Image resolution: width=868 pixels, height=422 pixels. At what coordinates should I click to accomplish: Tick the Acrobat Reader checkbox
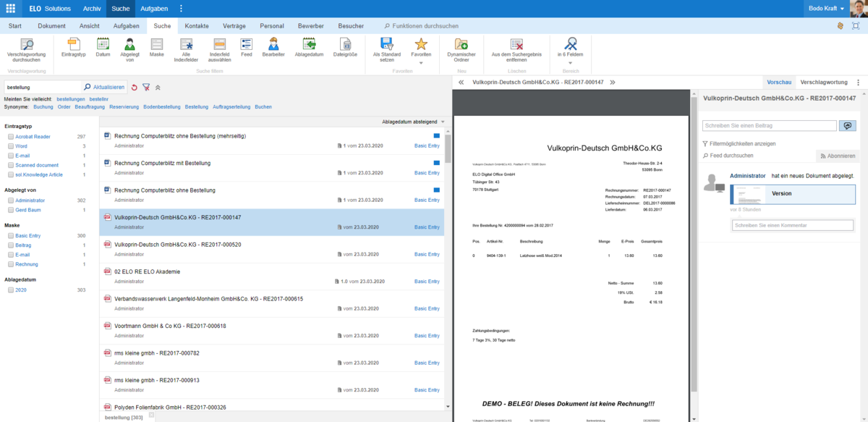coord(10,136)
